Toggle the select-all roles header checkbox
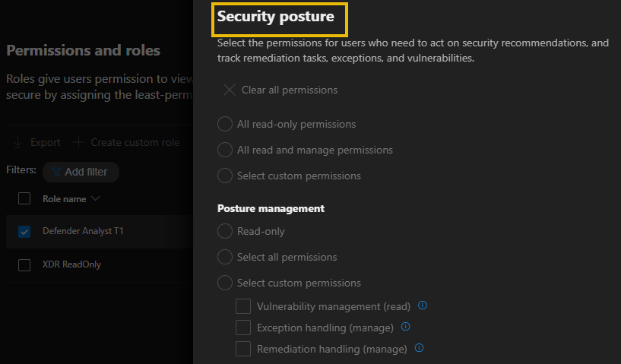The height and width of the screenshot is (364, 621). point(24,198)
